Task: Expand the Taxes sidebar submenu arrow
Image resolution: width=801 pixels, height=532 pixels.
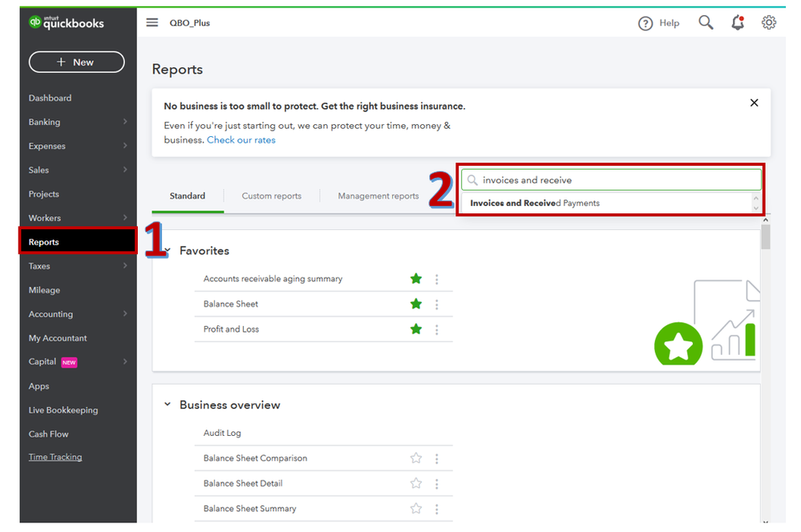Action: [x=125, y=265]
